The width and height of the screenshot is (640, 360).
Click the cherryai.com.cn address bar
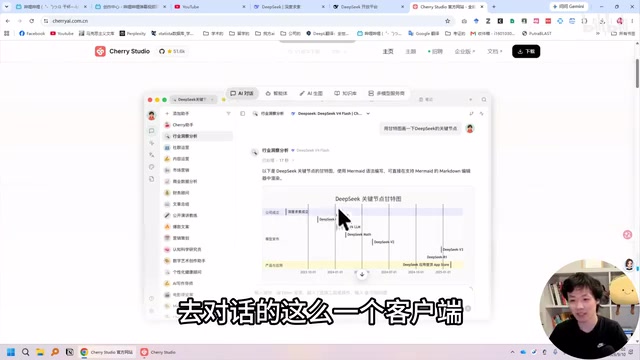245,21
